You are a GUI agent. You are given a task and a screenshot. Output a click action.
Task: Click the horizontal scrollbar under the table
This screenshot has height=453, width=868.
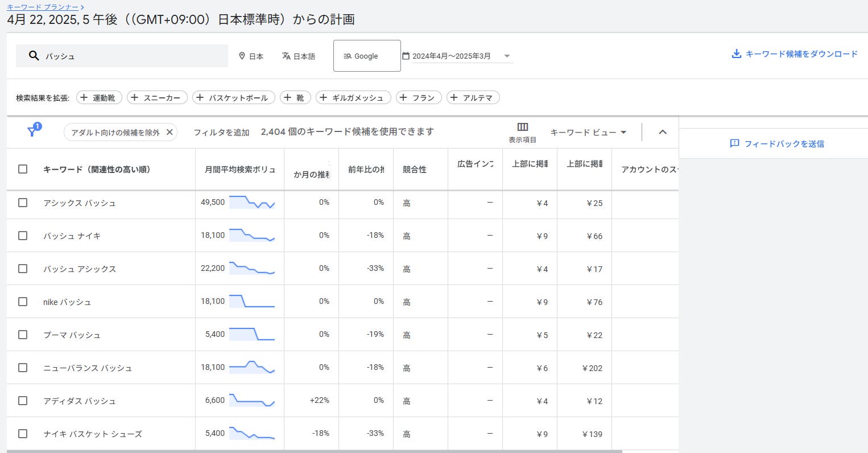(315, 451)
